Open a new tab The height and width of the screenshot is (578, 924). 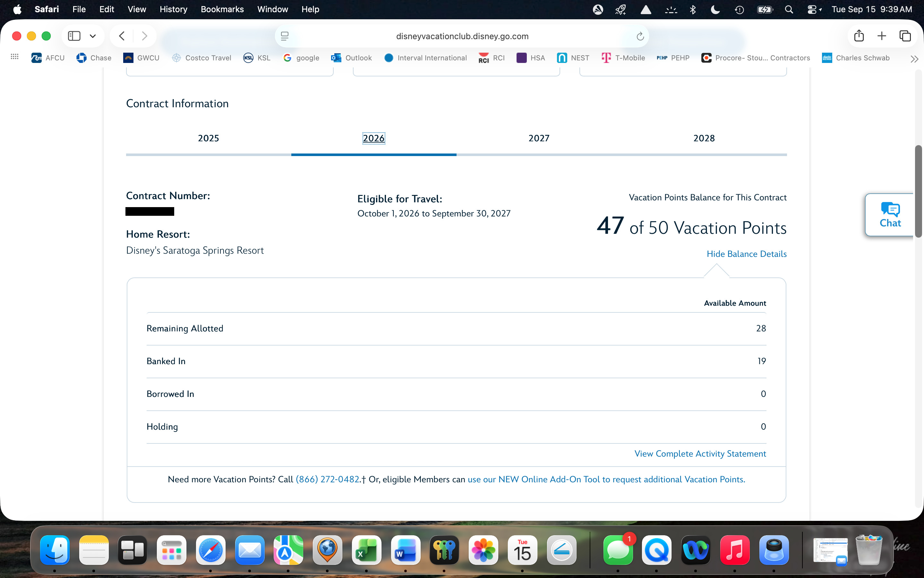(x=882, y=36)
